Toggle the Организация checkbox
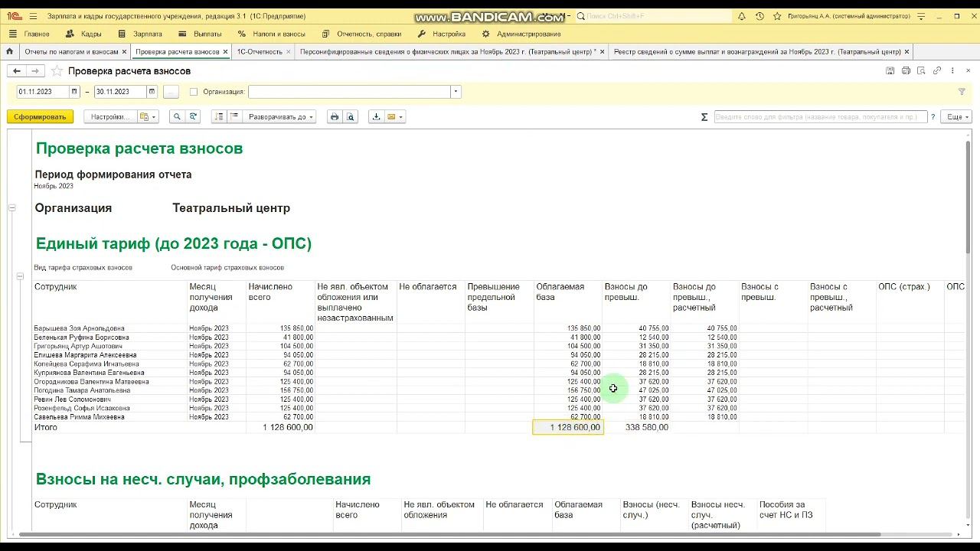Image resolution: width=980 pixels, height=551 pixels. tap(194, 92)
